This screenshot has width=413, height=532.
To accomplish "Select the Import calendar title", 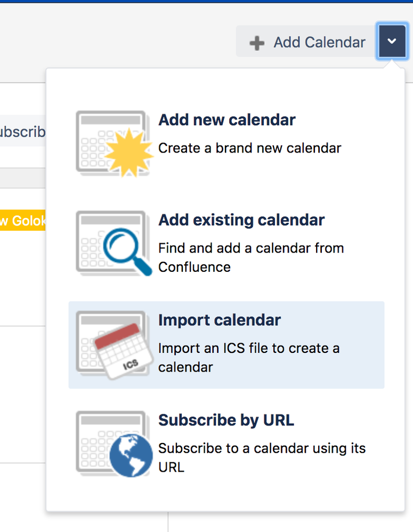I will coord(220,320).
